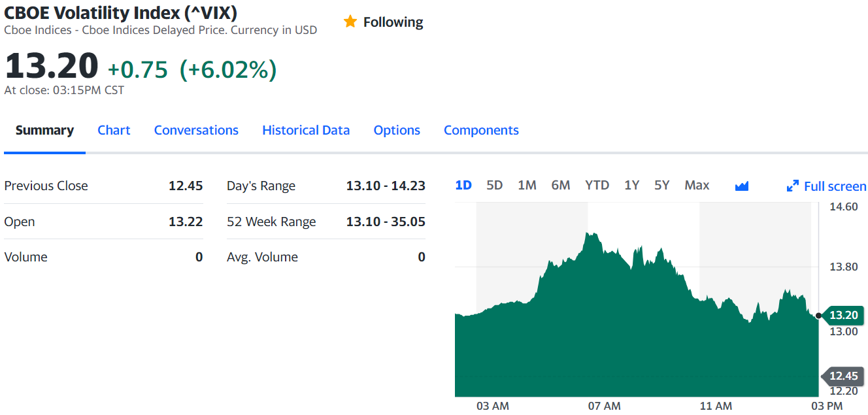Pick the 5Y chart range
868x415 pixels.
coord(662,185)
